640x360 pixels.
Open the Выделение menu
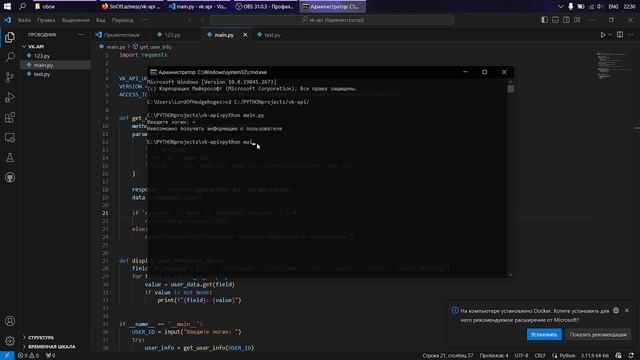click(x=76, y=20)
